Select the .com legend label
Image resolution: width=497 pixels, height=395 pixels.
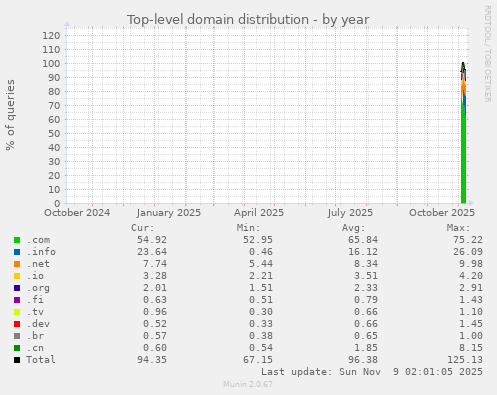pos(38,240)
